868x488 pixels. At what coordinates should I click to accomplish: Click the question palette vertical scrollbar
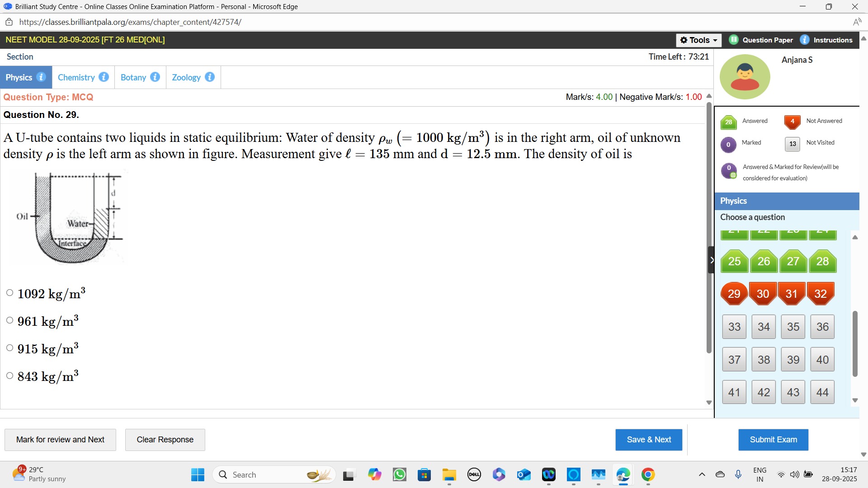[x=854, y=343]
